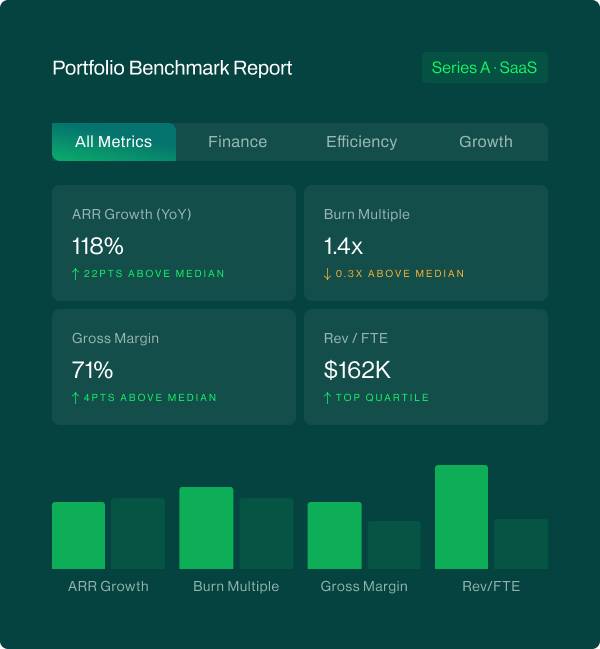This screenshot has height=649, width=600.
Task: Click the Burn Multiple chart axis label
Action: pos(236,587)
